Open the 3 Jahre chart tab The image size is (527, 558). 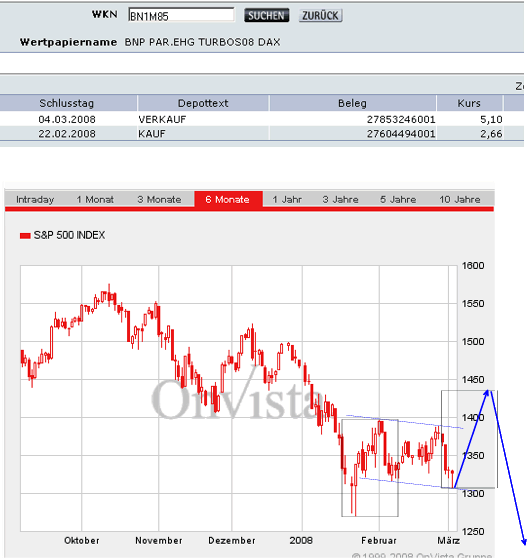point(340,199)
